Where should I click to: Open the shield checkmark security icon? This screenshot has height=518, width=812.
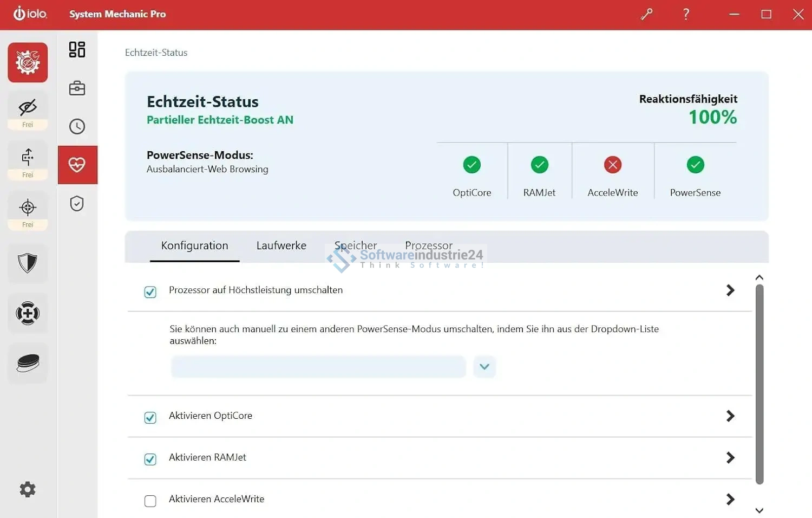(77, 204)
